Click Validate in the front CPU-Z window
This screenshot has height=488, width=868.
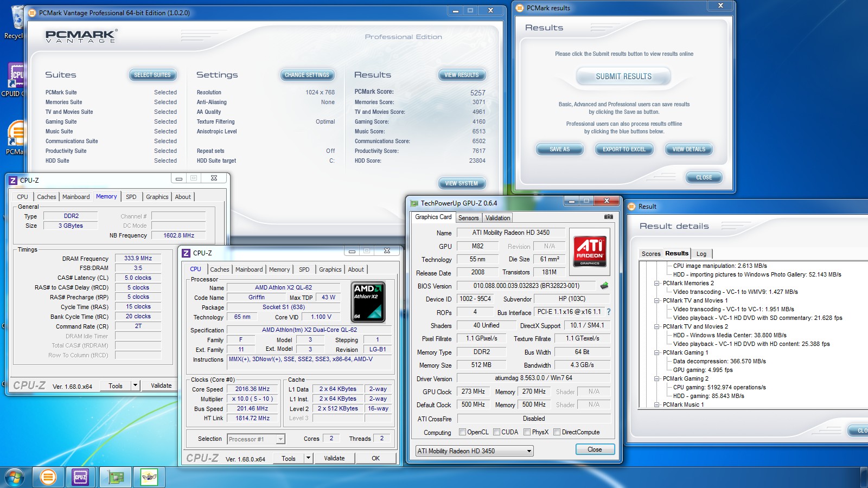click(x=334, y=458)
